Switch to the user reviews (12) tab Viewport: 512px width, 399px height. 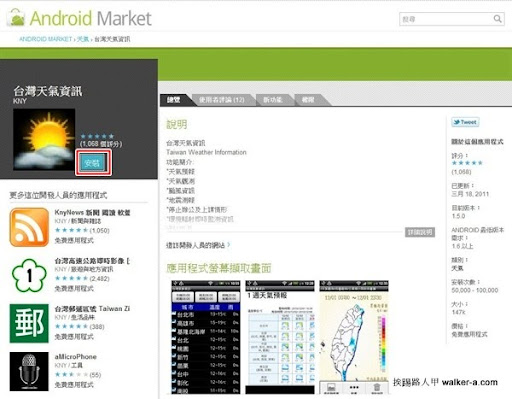[222, 100]
